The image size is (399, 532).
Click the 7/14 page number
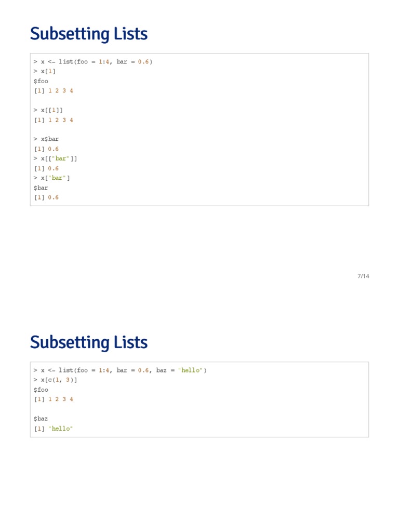(x=363, y=276)
